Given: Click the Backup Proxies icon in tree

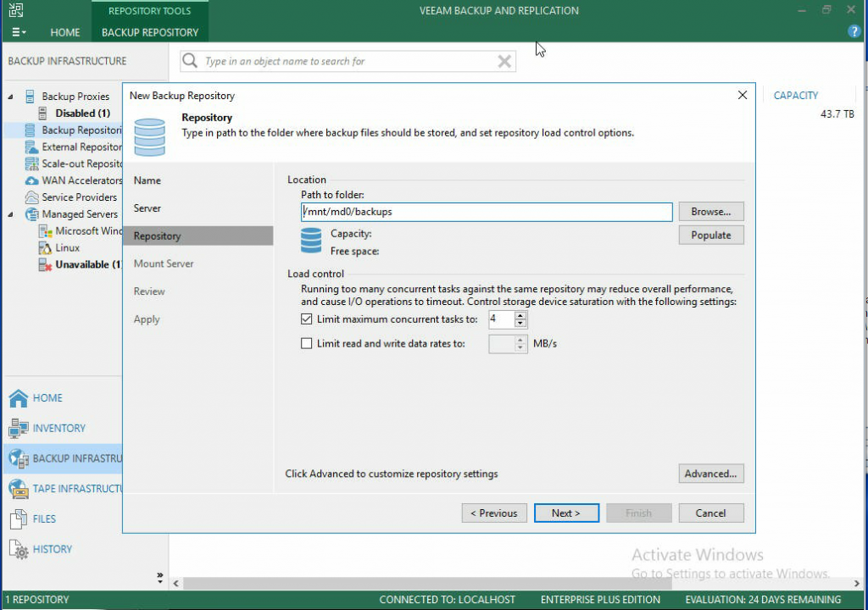Looking at the screenshot, I should click(31, 97).
